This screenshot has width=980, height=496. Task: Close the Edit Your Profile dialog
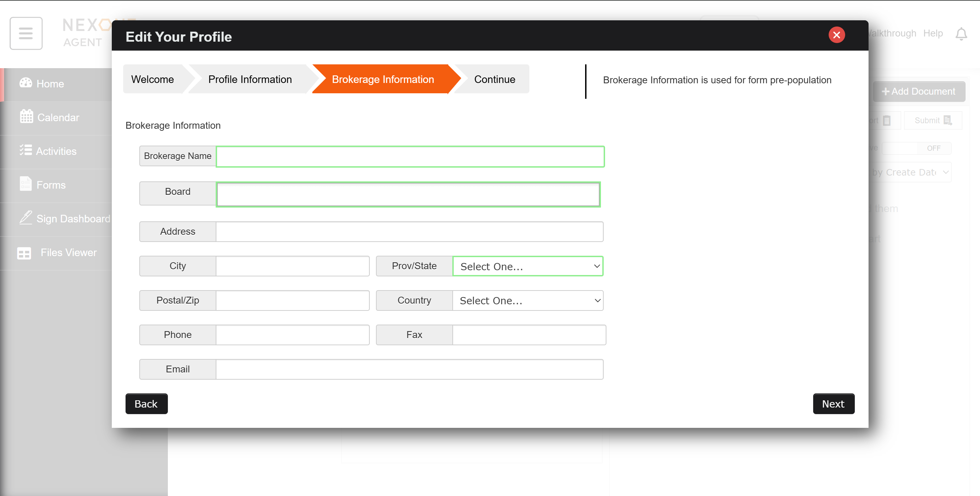tap(836, 35)
